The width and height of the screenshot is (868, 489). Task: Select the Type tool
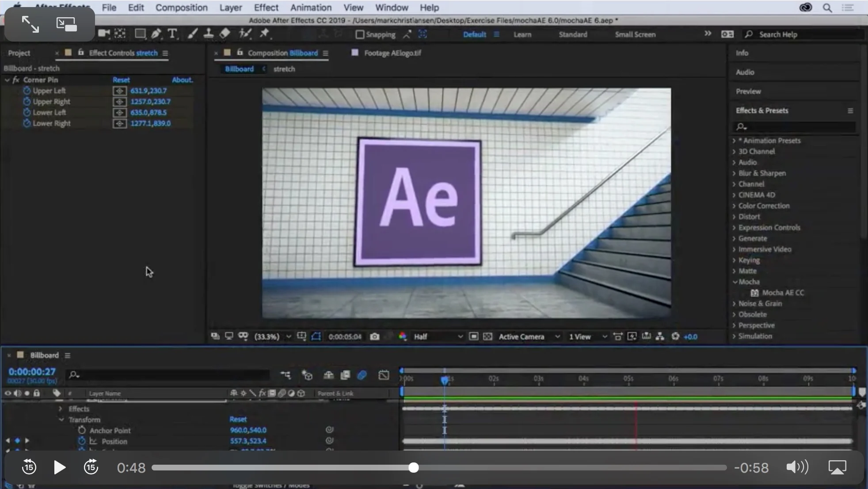coord(172,33)
